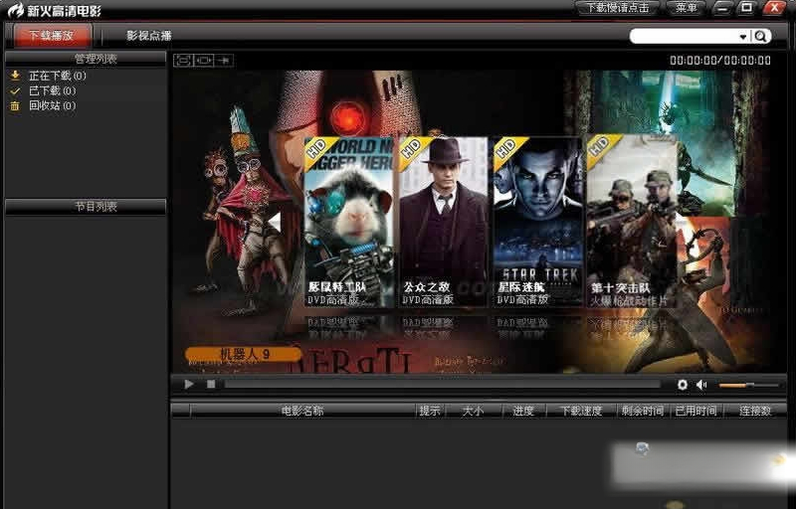Sort by 电影名称 column

(x=303, y=411)
